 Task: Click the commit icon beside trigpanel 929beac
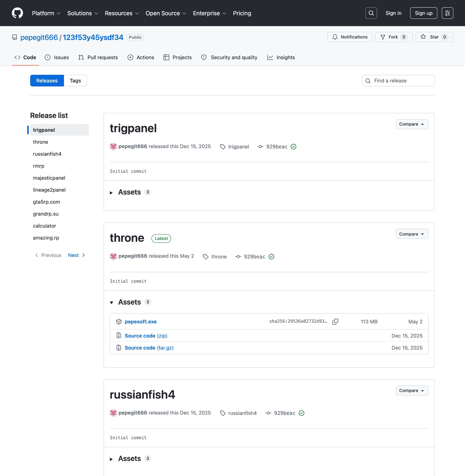click(x=260, y=147)
